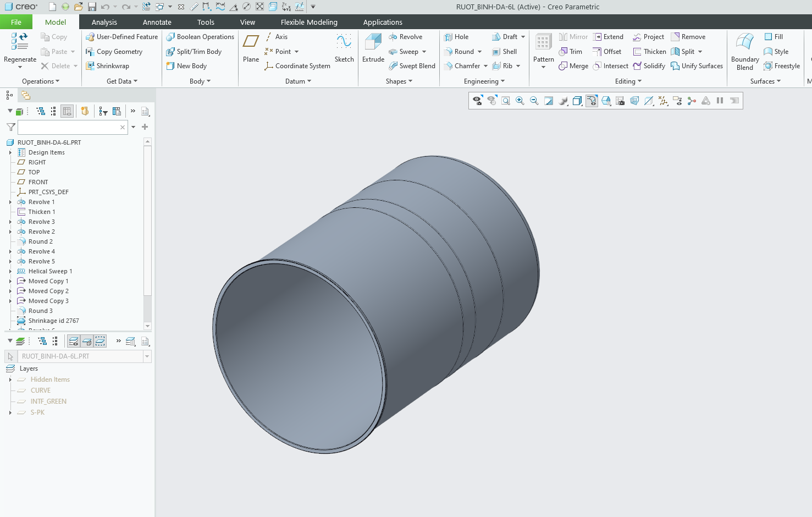Select the Extrude tool
The width and height of the screenshot is (812, 517).
[x=373, y=47]
